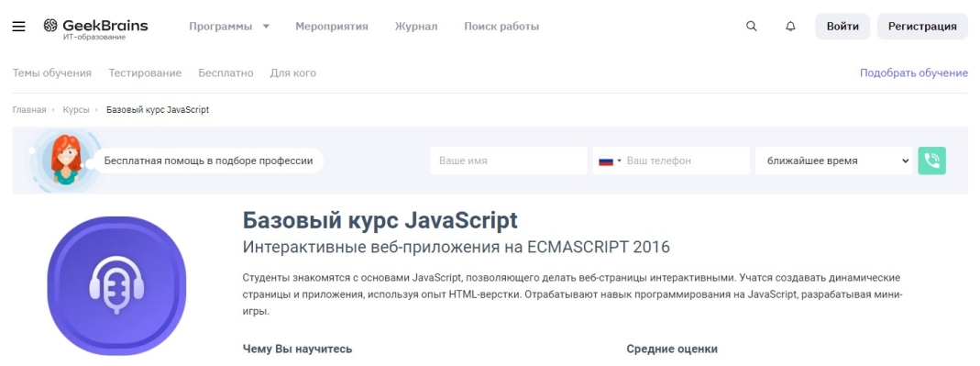Image resolution: width=980 pixels, height=366 pixels.
Task: Click the Чему Вы научитесь heading
Action: click(298, 349)
